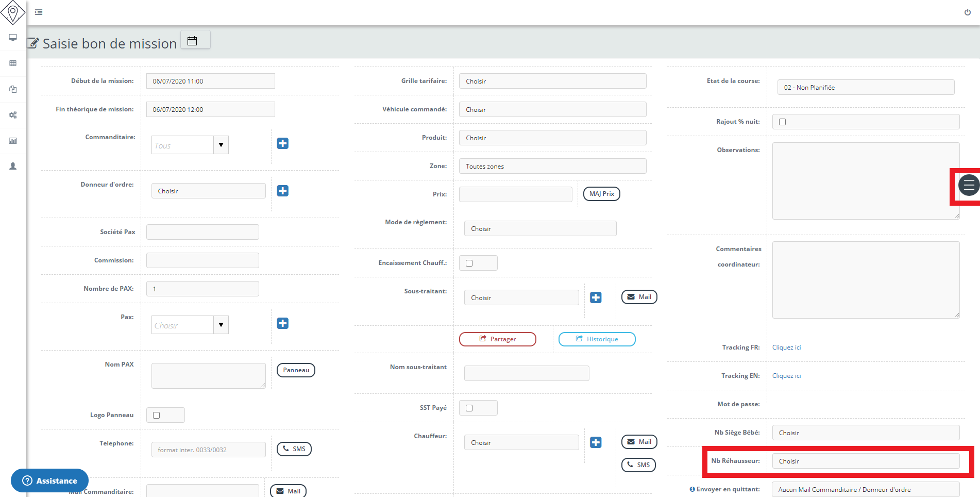Click the Tracking FR 'Cliquez ici' link
This screenshot has height=497, width=980.
[786, 347]
